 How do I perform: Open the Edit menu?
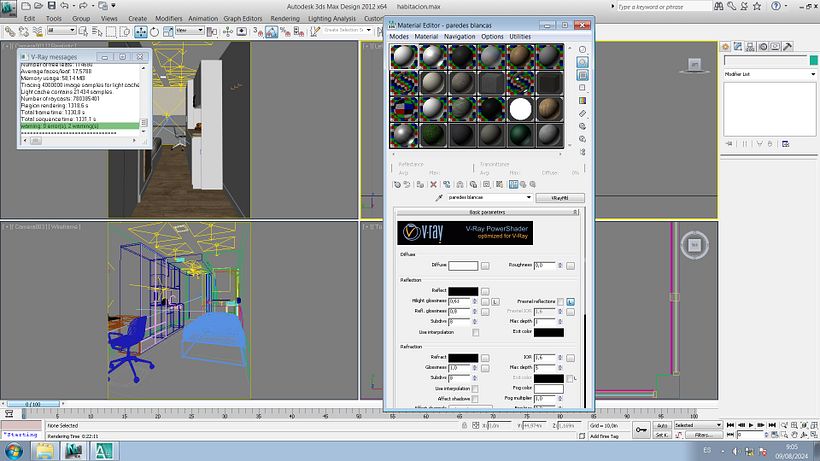pyautogui.click(x=29, y=18)
